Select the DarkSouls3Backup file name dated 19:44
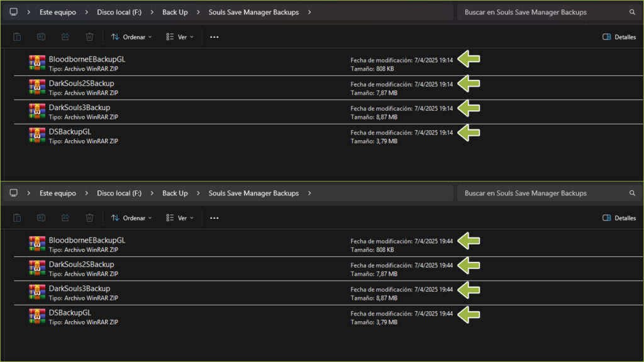The height and width of the screenshot is (362, 644). click(x=79, y=288)
